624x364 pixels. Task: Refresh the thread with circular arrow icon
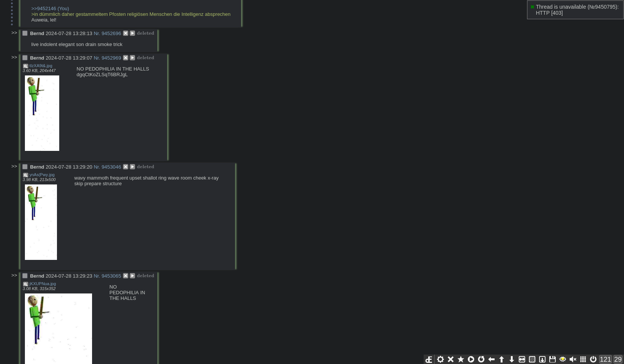point(481,359)
